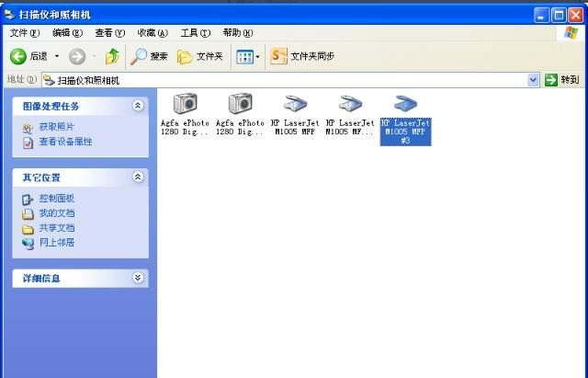Open the 文件(F) menu
Image resolution: width=588 pixels, height=378 pixels.
[x=25, y=33]
